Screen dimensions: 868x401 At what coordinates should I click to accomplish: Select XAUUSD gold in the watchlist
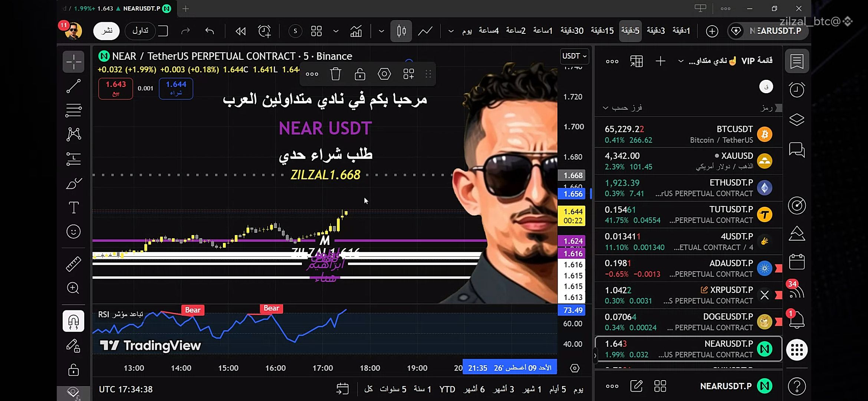[688, 161]
